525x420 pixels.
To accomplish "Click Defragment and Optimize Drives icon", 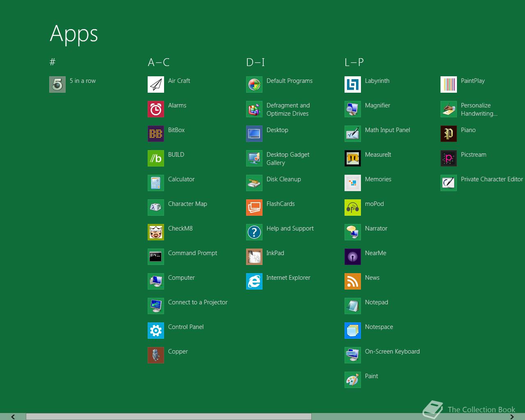I will point(254,109).
